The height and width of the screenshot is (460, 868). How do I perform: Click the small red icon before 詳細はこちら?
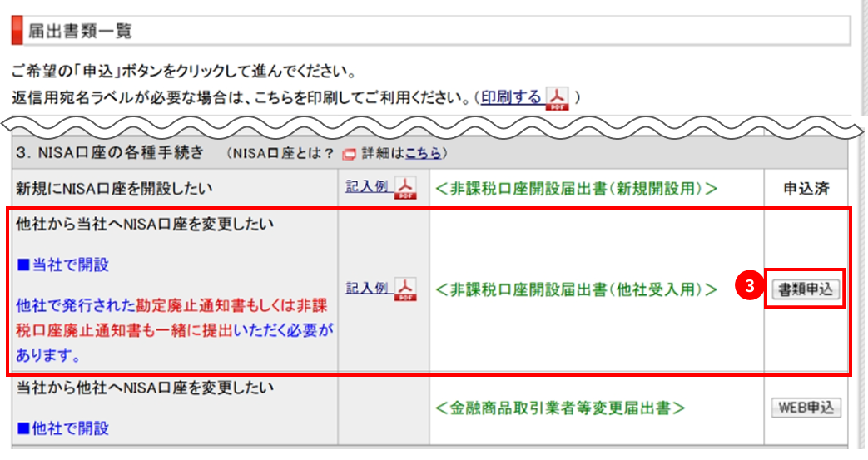pos(350,154)
